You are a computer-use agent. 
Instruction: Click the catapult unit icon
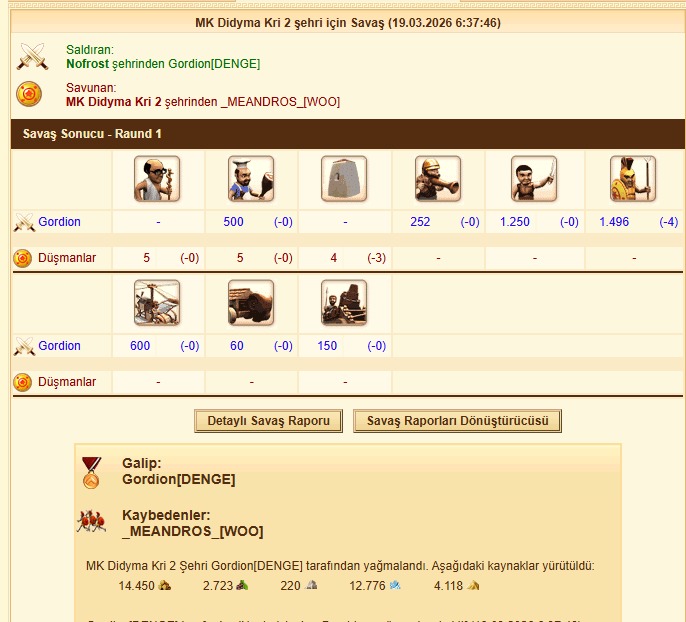pos(344,303)
